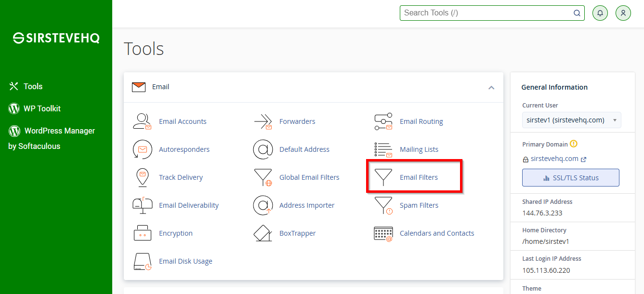Open the Encryption link

[176, 233]
